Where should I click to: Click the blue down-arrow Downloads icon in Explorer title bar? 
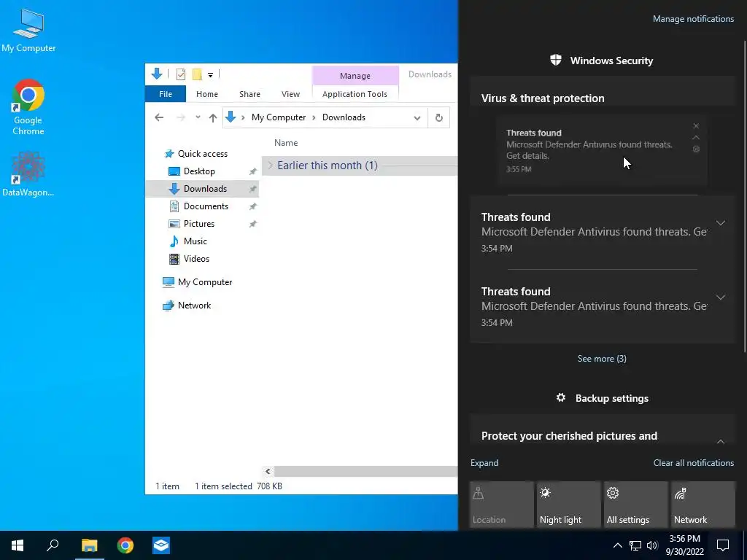[157, 74]
